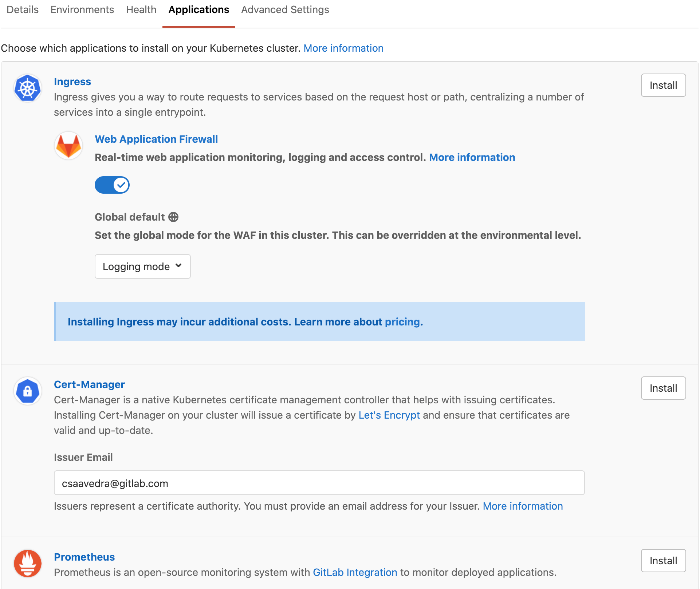Click the Ingress Kubernetes wheel icon

tap(28, 88)
